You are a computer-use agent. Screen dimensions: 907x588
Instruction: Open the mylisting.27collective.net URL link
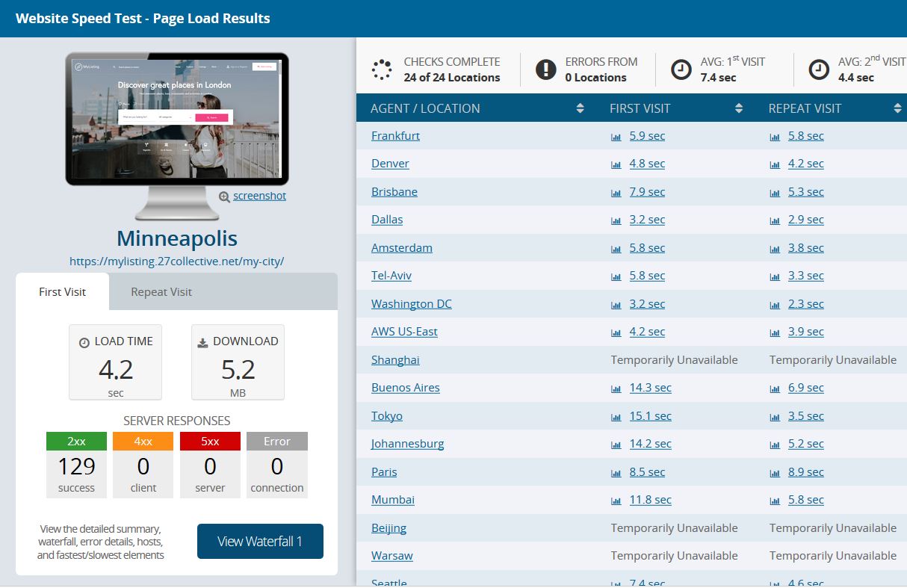tap(176, 261)
